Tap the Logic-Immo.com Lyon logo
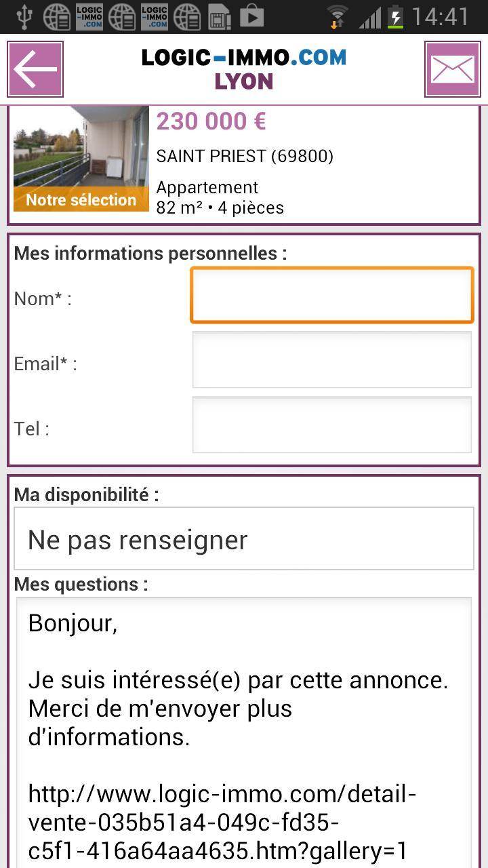488x868 pixels. 244,69
